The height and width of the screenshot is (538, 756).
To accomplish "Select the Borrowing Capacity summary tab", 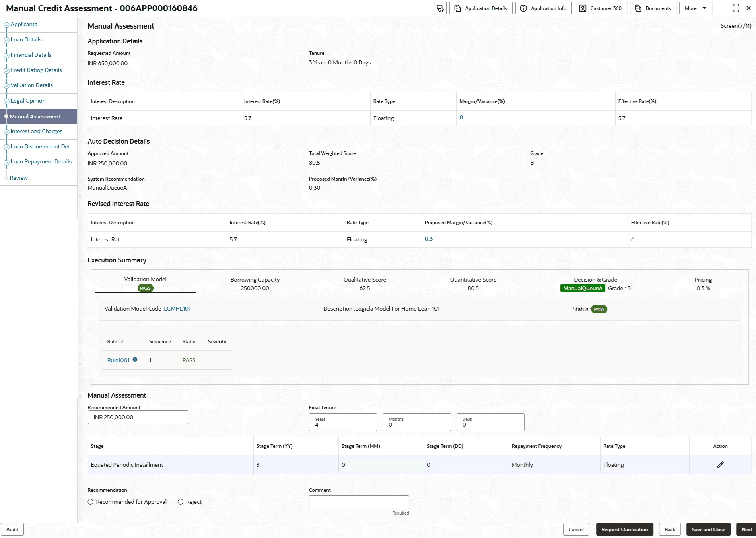I will [255, 284].
